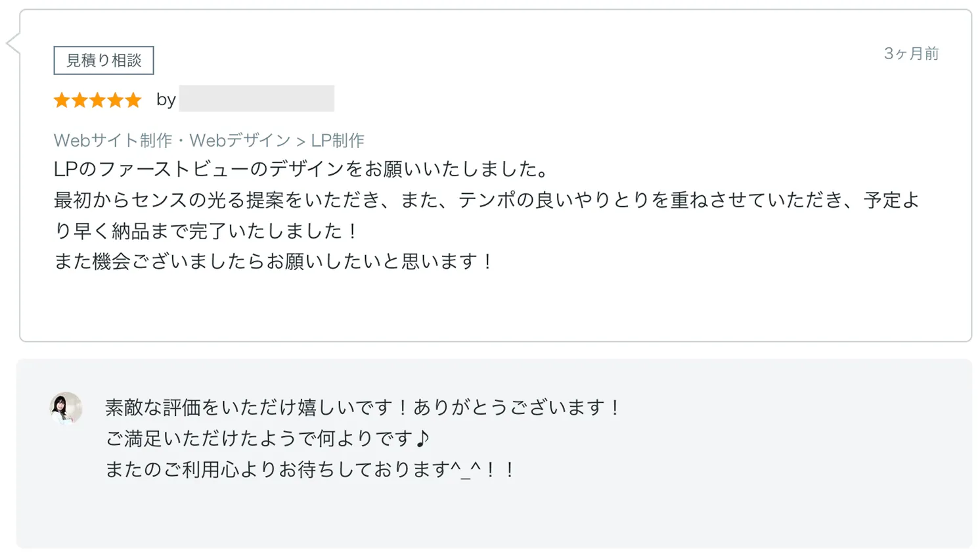Click the reply line starting with 素敵な評価
The height and width of the screenshot is (558, 980).
(x=363, y=408)
